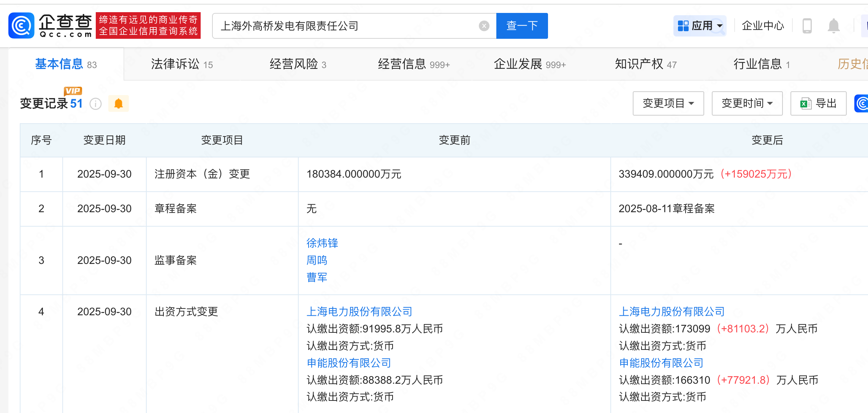Clear the search box text
868x413 pixels.
coord(484,26)
